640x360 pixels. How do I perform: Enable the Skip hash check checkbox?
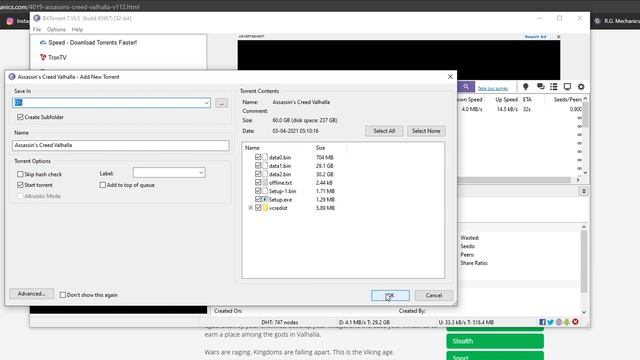click(20, 174)
